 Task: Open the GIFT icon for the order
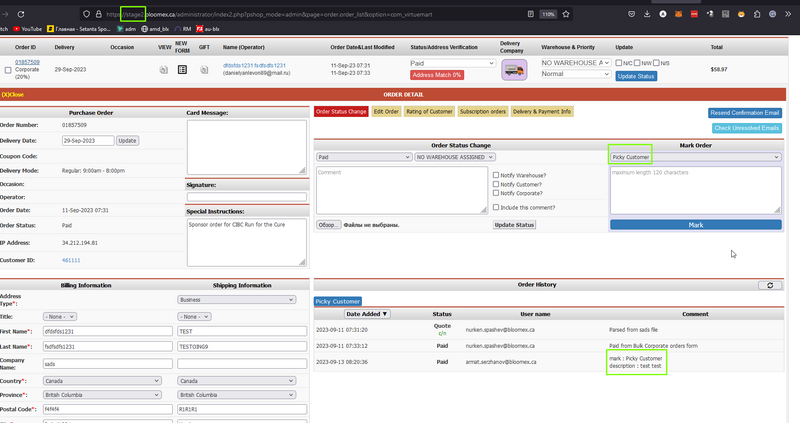point(204,69)
